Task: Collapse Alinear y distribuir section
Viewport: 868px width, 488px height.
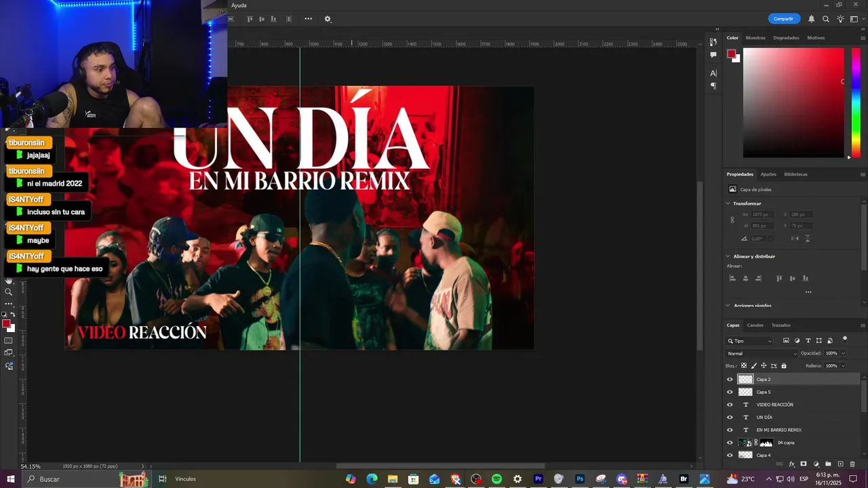Action: [728, 256]
